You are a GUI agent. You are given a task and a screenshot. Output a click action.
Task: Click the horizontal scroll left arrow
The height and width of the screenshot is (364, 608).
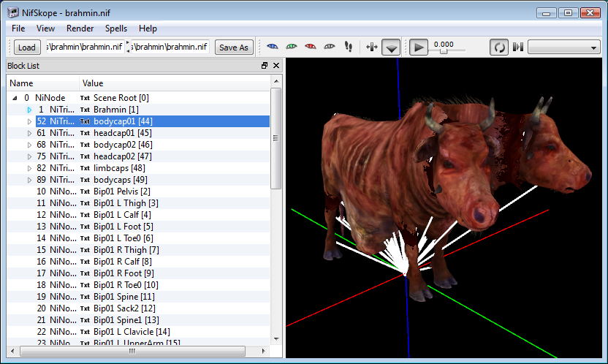pos(12,351)
